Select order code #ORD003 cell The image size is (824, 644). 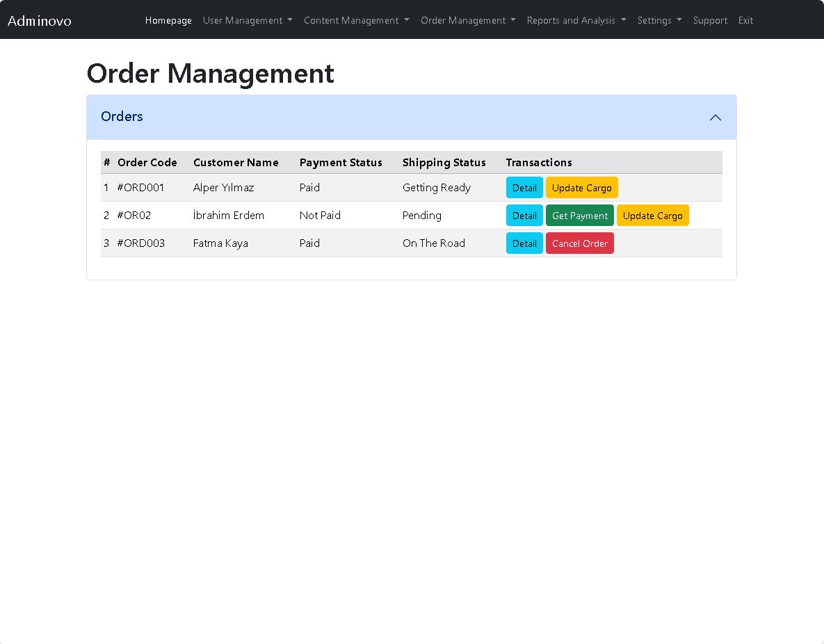point(141,243)
